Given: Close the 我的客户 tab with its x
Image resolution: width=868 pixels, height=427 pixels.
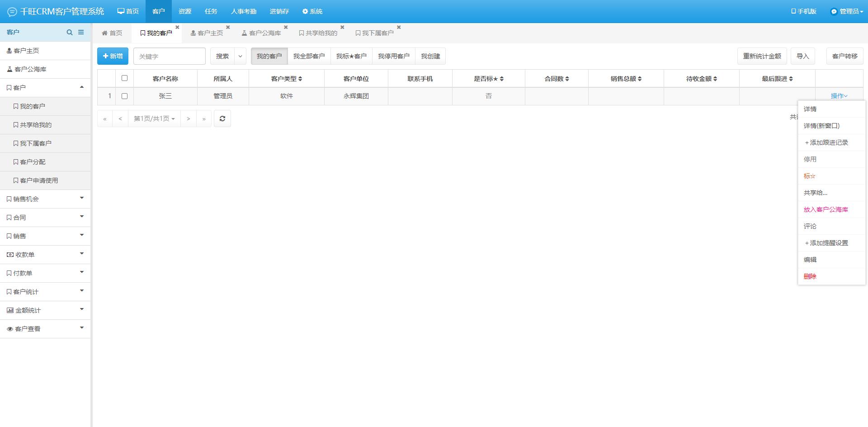Looking at the screenshot, I should (177, 27).
